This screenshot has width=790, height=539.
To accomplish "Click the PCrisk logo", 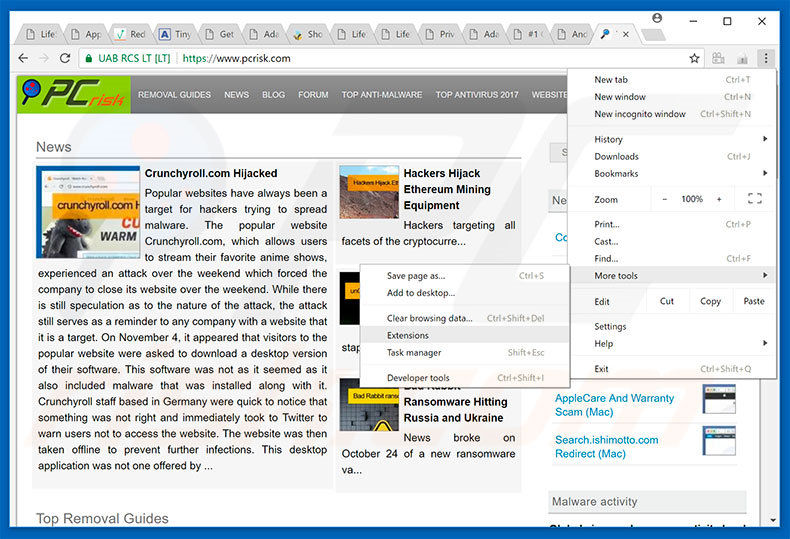I will click(x=74, y=94).
